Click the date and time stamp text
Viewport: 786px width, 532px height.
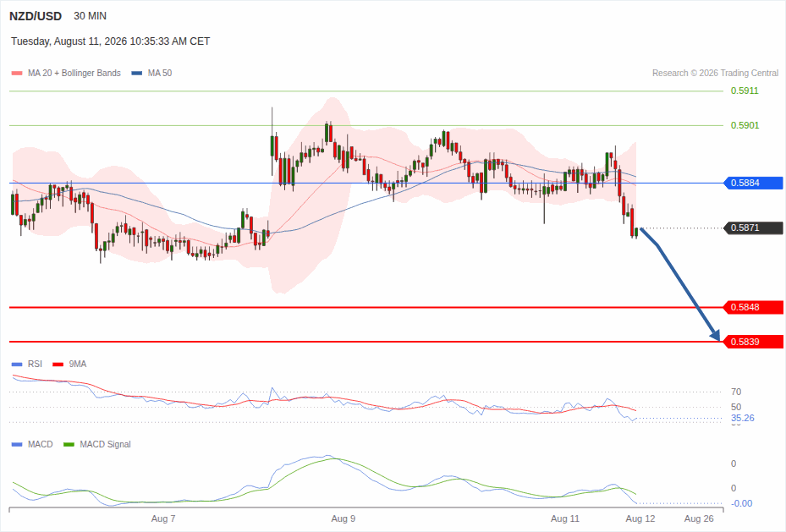(110, 41)
